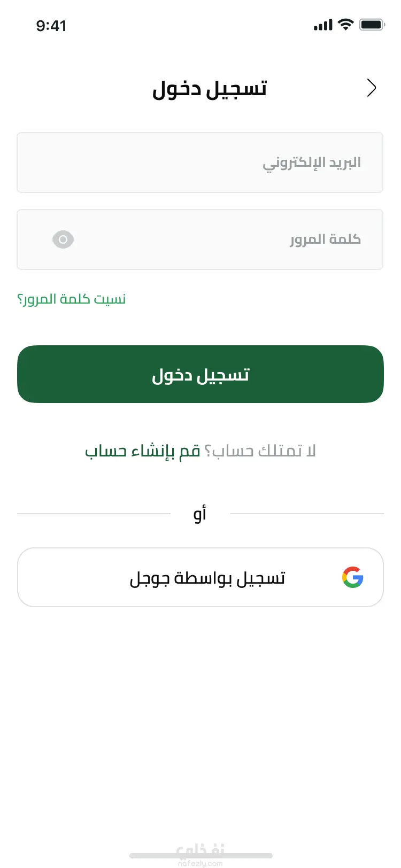Open the قم بإنشاء حساب link

click(142, 451)
